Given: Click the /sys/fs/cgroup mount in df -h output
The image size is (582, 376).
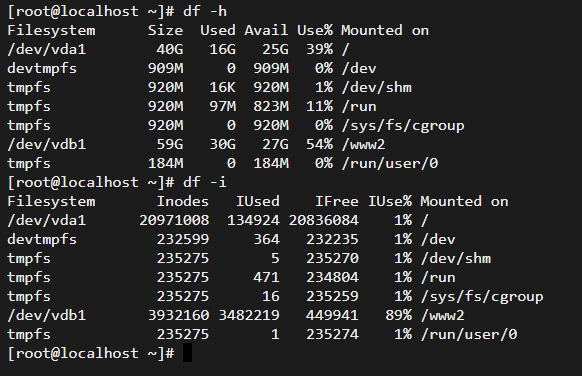Looking at the screenshot, I should 403,126.
